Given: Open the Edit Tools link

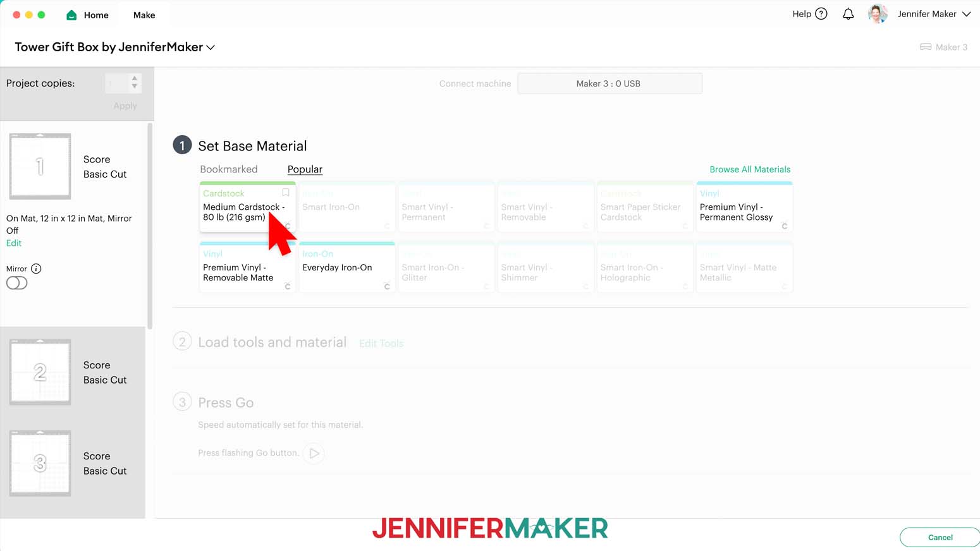Looking at the screenshot, I should pos(381,343).
